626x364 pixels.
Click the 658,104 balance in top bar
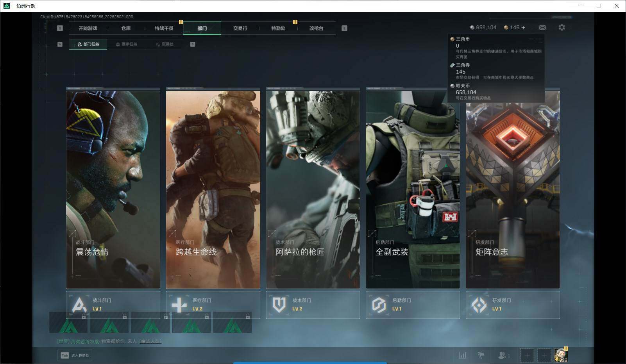tap(486, 27)
